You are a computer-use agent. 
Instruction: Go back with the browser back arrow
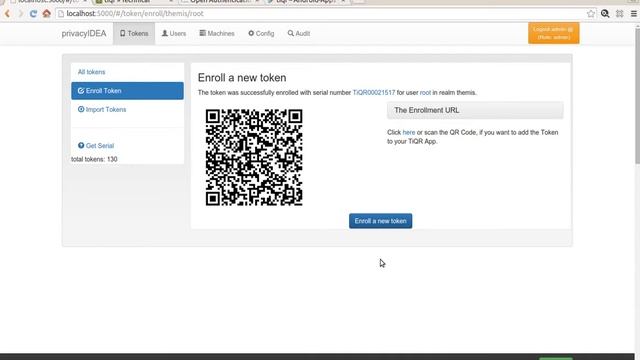pyautogui.click(x=7, y=14)
